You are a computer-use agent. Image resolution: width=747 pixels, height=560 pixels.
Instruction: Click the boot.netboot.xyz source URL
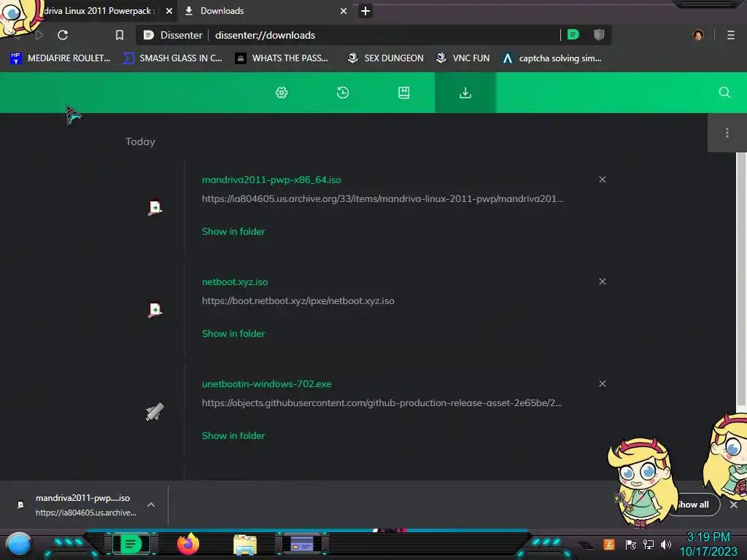click(x=298, y=301)
